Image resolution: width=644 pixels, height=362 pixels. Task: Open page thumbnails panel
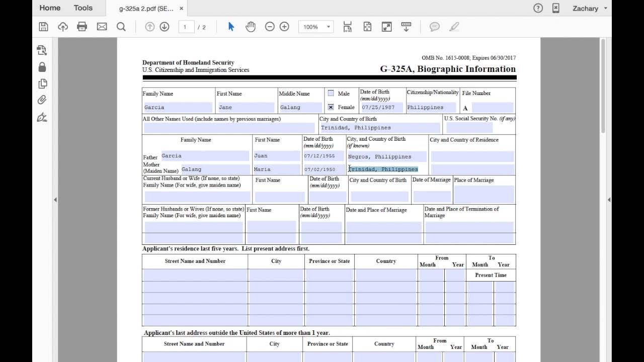[42, 83]
